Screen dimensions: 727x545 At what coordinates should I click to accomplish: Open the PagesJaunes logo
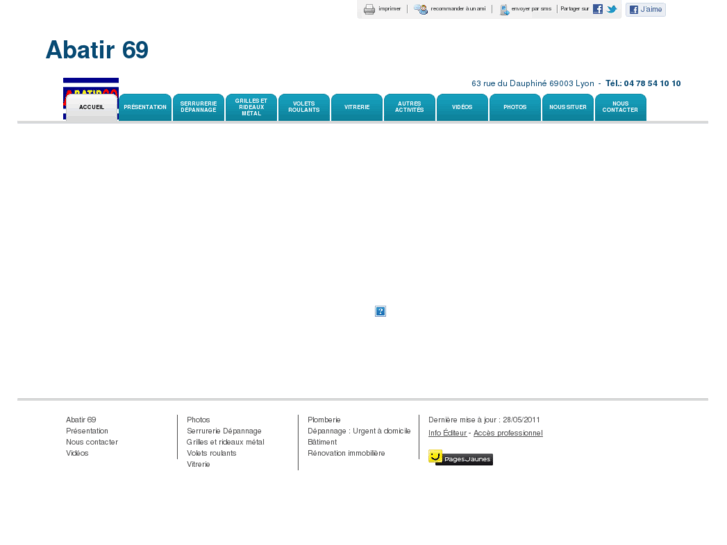click(x=460, y=458)
